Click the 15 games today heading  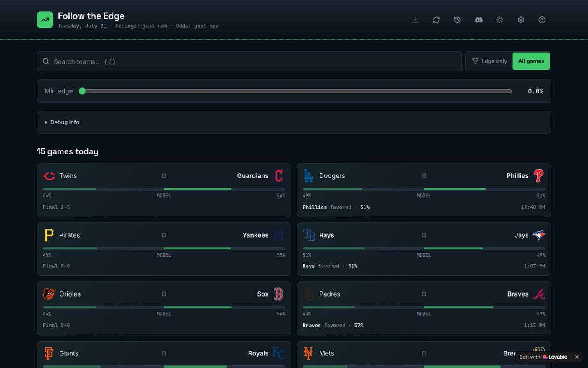[x=68, y=151]
